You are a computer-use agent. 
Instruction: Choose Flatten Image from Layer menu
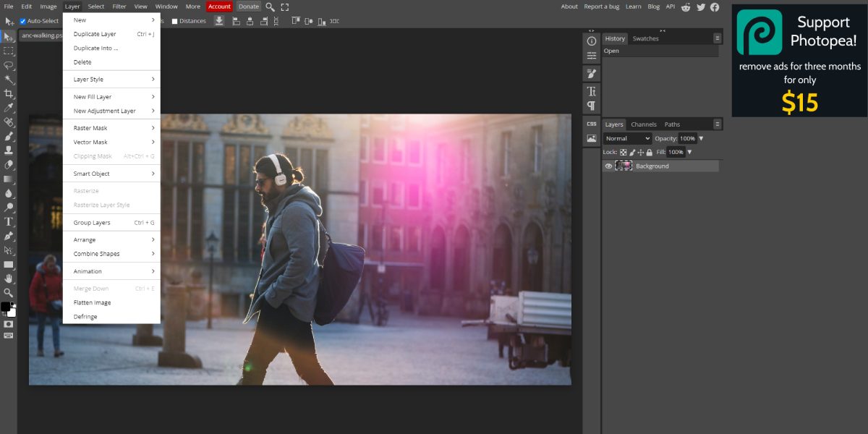91,302
